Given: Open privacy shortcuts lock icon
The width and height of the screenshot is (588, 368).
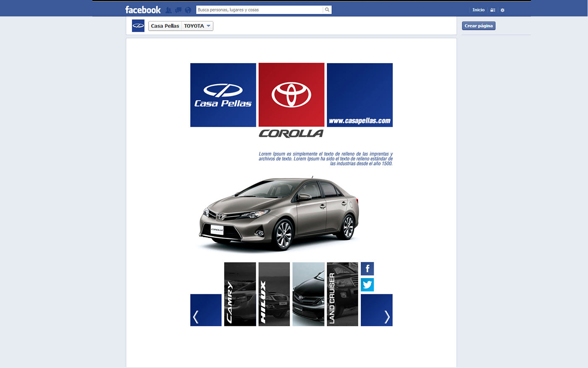Looking at the screenshot, I should [493, 10].
